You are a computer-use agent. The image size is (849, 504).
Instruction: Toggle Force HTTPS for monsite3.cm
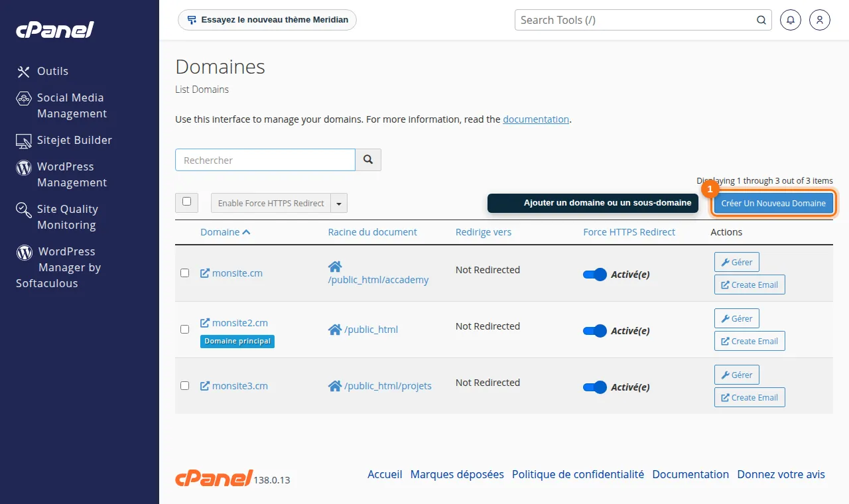tap(594, 387)
